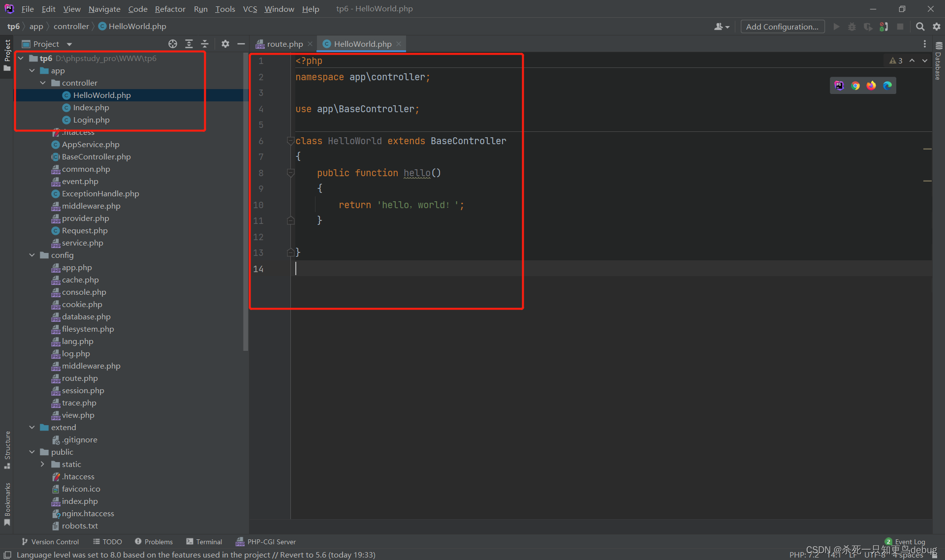Screen dimensions: 945x560
Task: Open the File menu
Action: (x=28, y=9)
